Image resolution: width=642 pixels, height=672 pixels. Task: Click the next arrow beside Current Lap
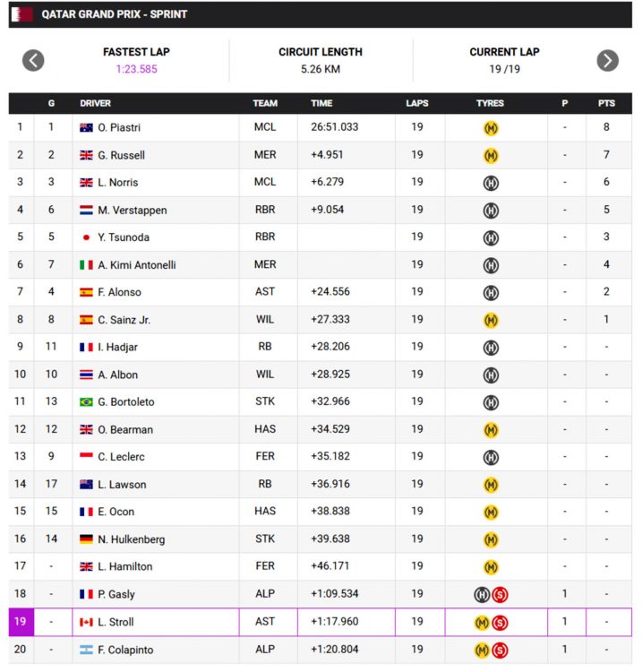tap(607, 60)
